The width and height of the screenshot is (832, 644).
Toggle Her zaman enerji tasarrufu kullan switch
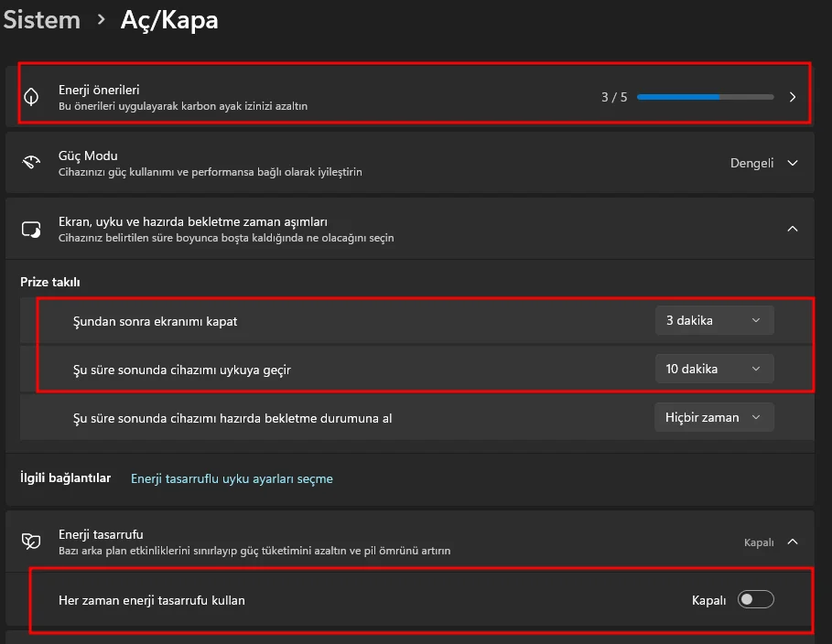756,600
